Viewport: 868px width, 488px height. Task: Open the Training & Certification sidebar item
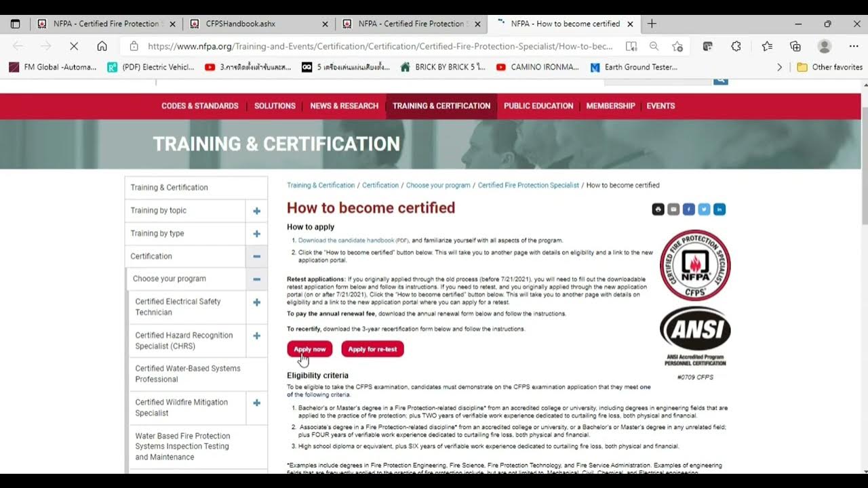pyautogui.click(x=196, y=188)
